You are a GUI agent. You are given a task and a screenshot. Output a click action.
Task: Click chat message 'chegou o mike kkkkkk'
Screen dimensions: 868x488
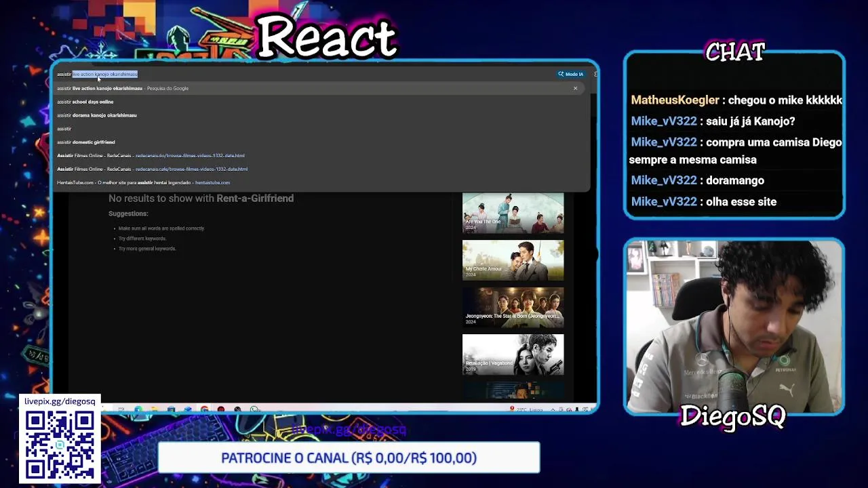[x=785, y=100]
